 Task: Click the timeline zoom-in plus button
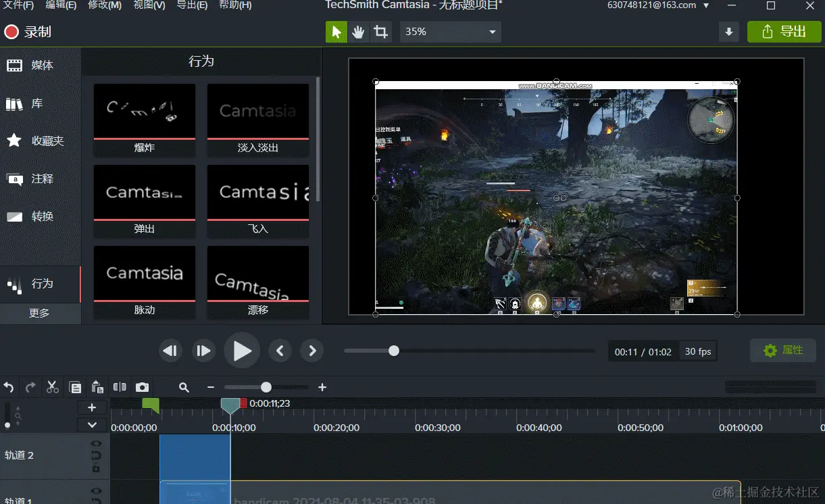pyautogui.click(x=322, y=387)
